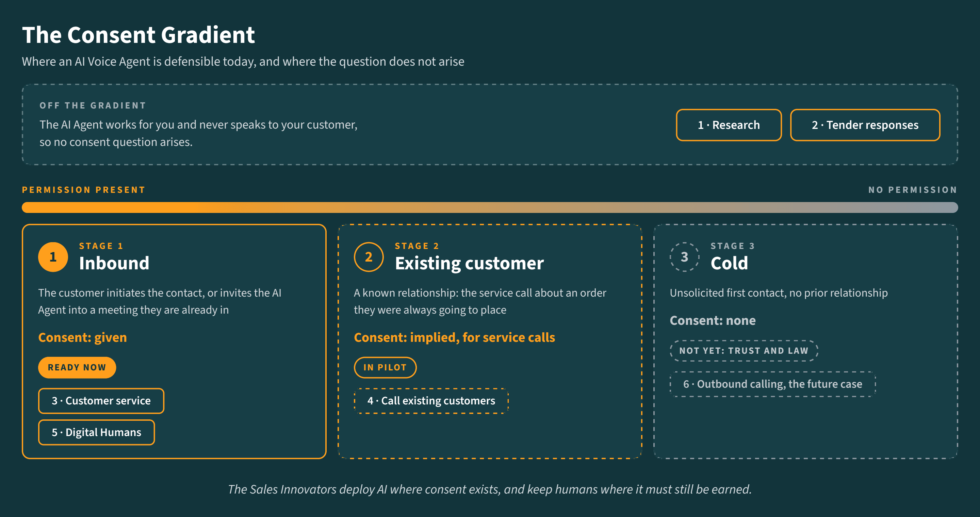The width and height of the screenshot is (980, 517).
Task: Click 'Consent: none' text
Action: point(713,320)
